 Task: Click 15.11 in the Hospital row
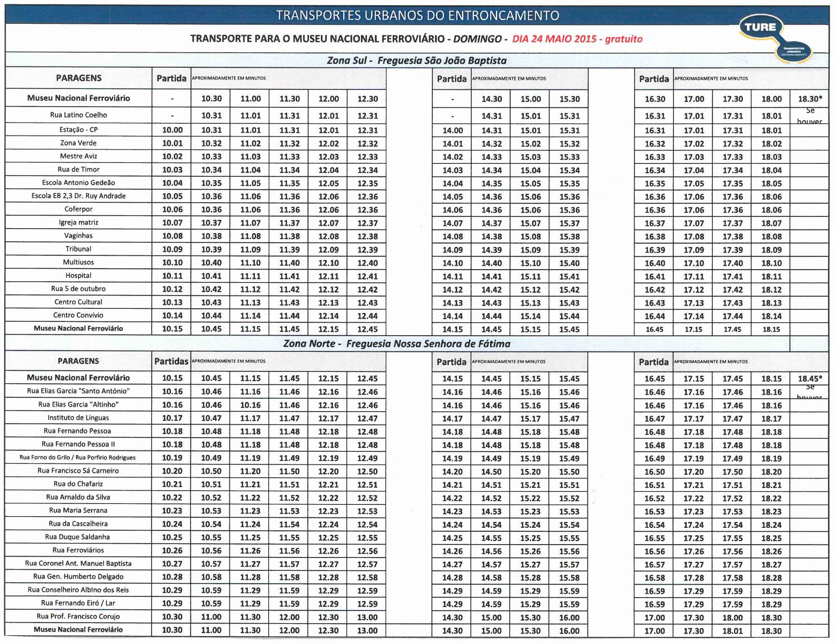tap(531, 276)
